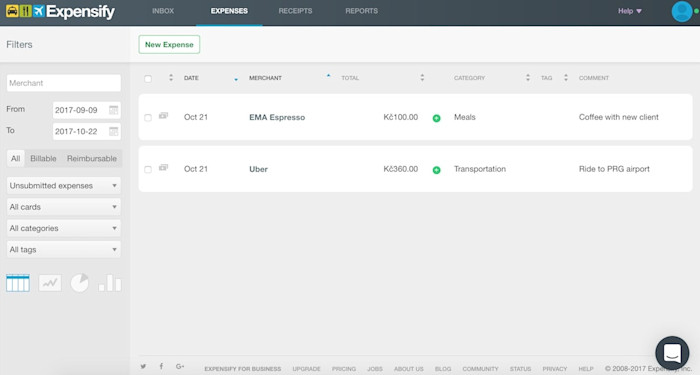Check the EMA Espresso expense checkbox
This screenshot has height=375, width=700.
148,118
